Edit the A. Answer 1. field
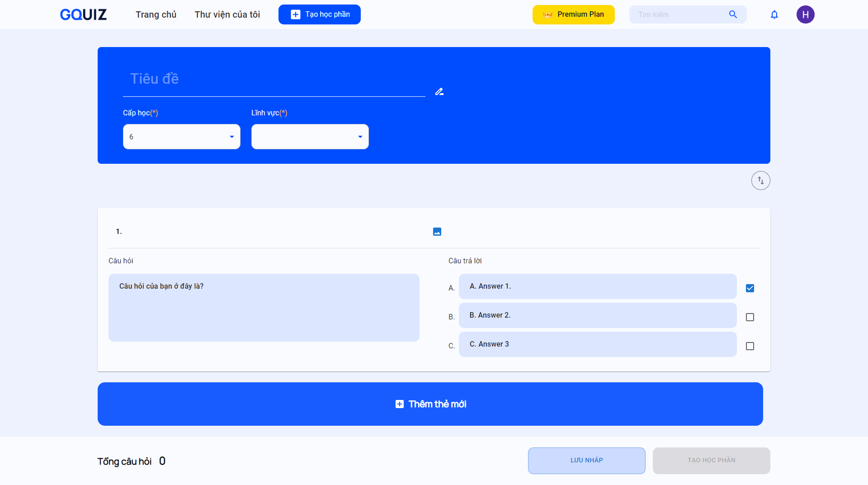Image resolution: width=868 pixels, height=485 pixels. pos(597,286)
